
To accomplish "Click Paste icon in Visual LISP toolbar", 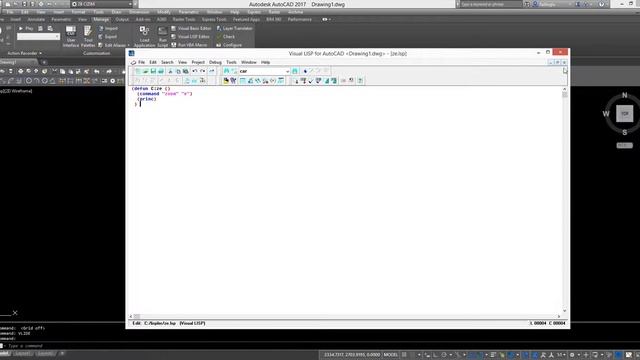I will pyautogui.click(x=186, y=71).
